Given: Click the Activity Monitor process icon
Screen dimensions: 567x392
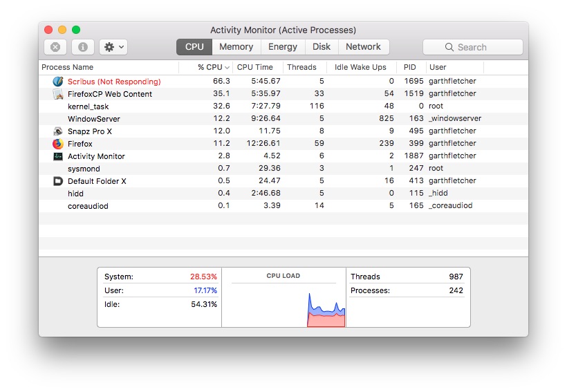Looking at the screenshot, I should (x=58, y=156).
